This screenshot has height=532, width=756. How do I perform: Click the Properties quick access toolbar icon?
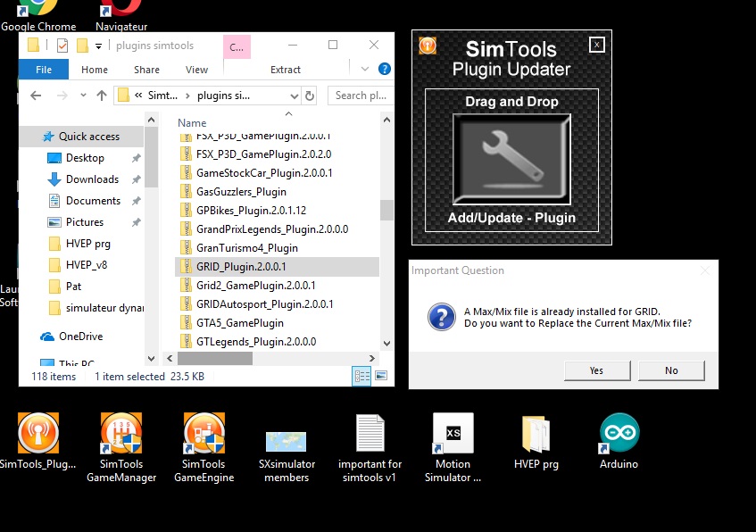pos(62,46)
